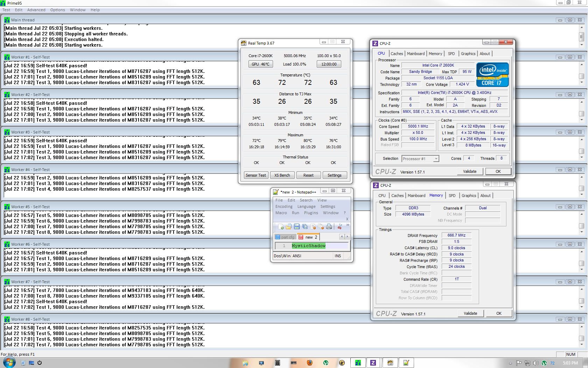Viewport: 588px width, 368px height.
Task: Click the Worker #3 scrollbar down arrow
Action: click(x=581, y=157)
